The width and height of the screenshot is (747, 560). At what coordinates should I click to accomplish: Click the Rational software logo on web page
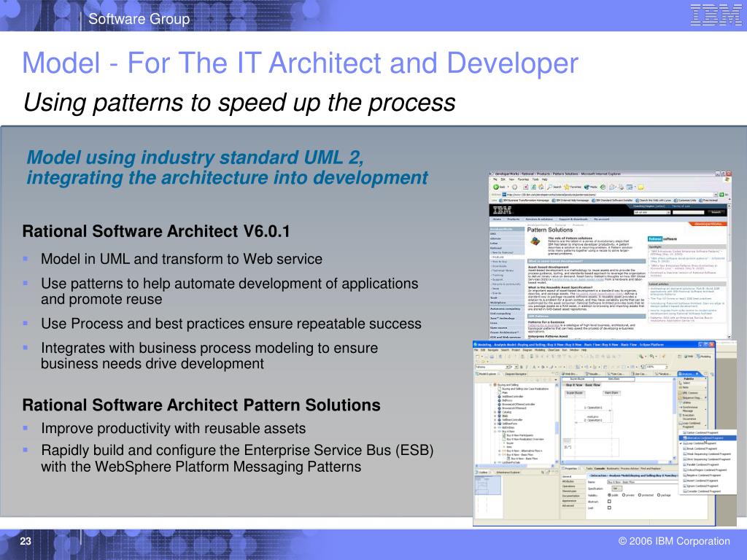coord(662,238)
